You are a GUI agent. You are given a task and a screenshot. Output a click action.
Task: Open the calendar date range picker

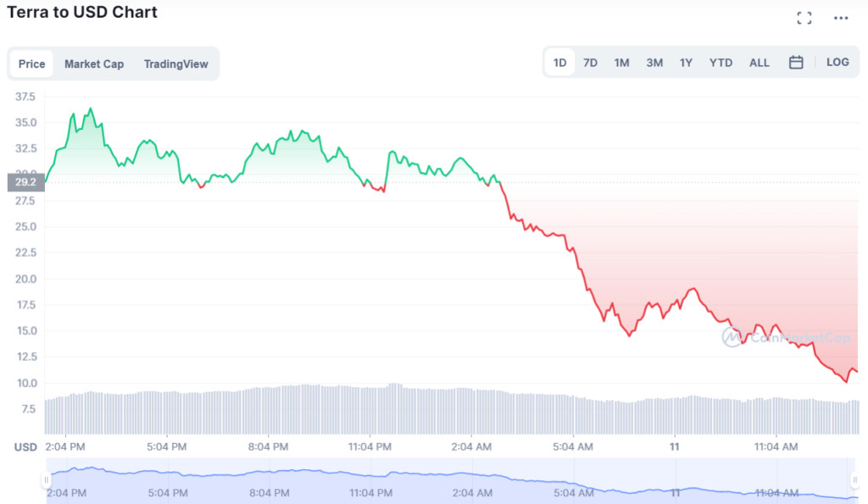pyautogui.click(x=796, y=63)
